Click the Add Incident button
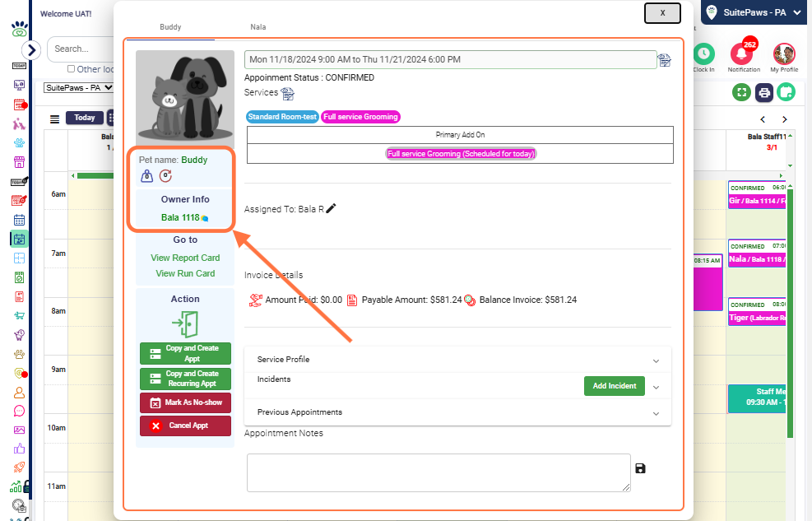812x521 pixels. [x=615, y=386]
